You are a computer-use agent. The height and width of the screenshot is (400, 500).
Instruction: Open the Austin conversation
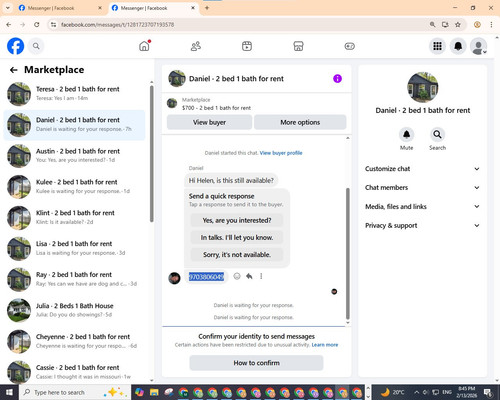(x=75, y=156)
